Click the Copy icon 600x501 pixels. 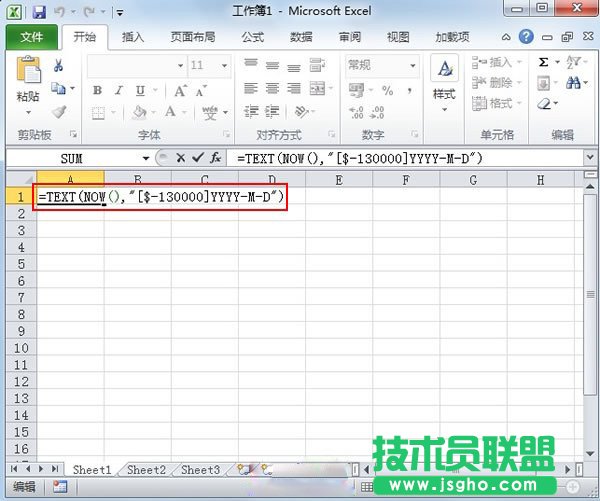click(x=58, y=89)
